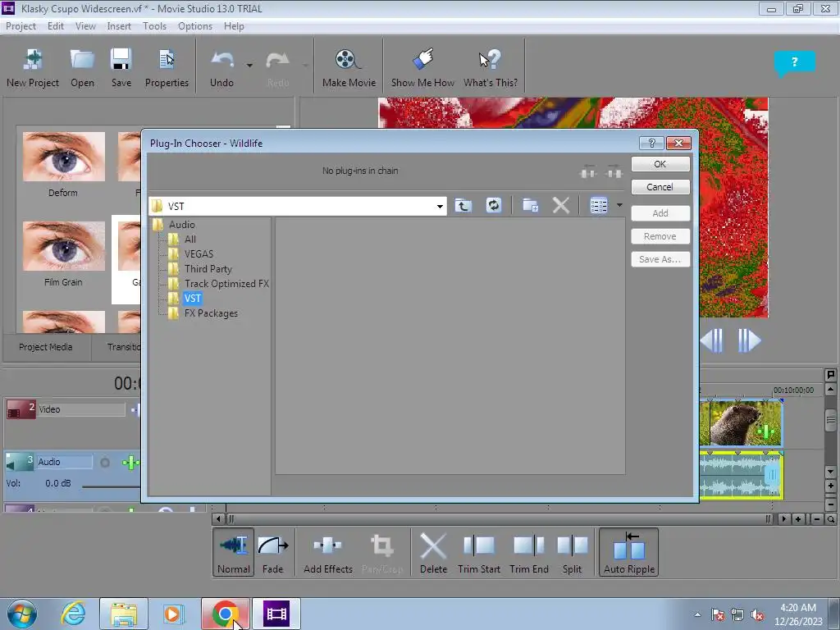Open the Edit menu
Viewport: 840px width, 630px height.
coord(55,26)
